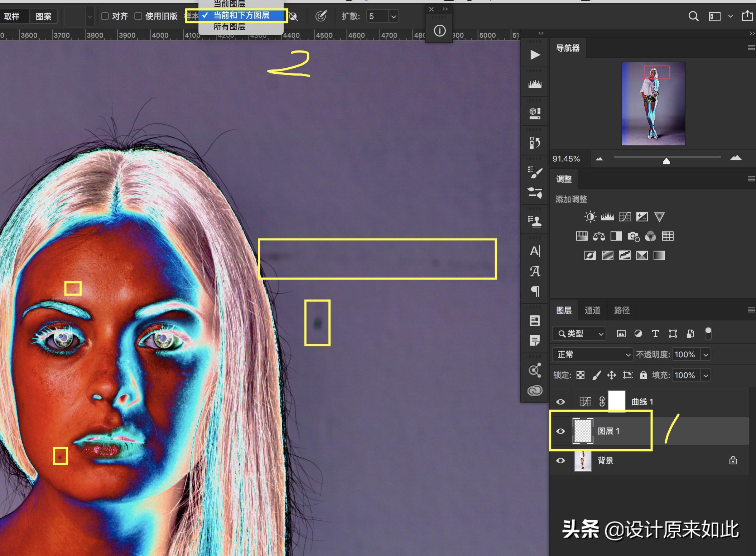Click the search magnifier icon

(693, 16)
